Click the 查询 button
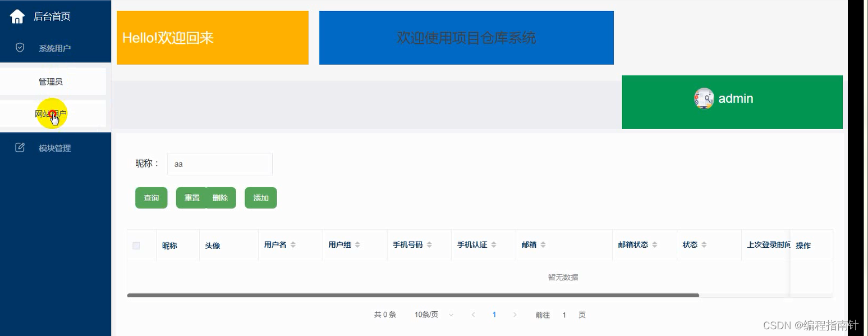868x336 pixels. point(151,198)
